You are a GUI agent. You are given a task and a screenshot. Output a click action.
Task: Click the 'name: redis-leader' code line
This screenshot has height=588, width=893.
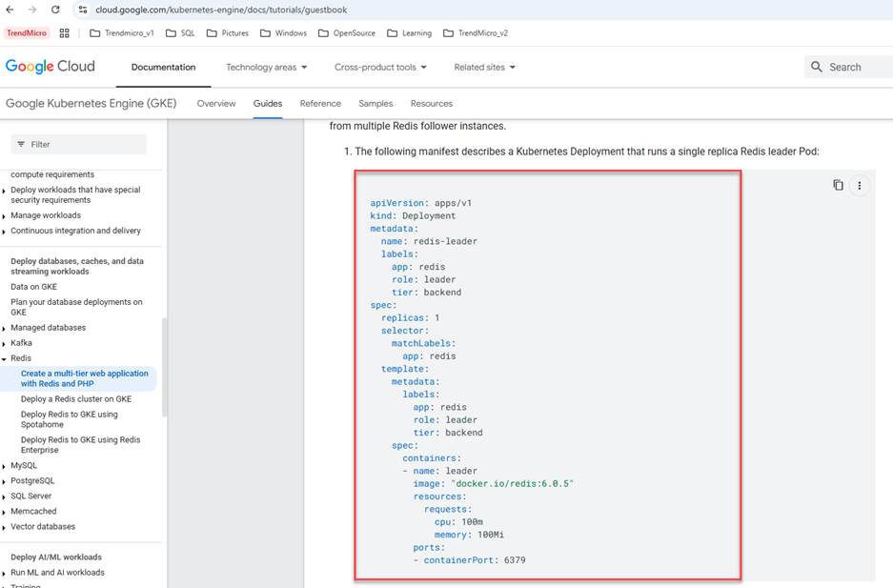(430, 242)
